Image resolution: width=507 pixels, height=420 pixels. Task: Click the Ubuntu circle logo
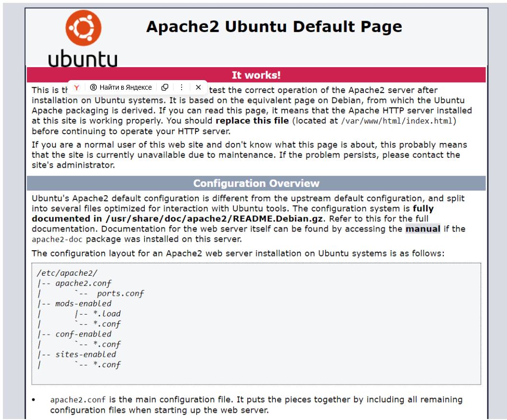83,28
